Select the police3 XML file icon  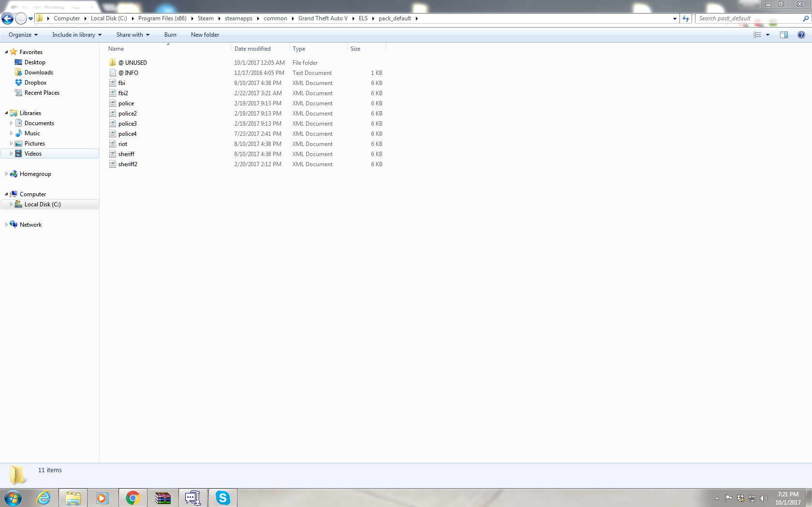tap(113, 124)
